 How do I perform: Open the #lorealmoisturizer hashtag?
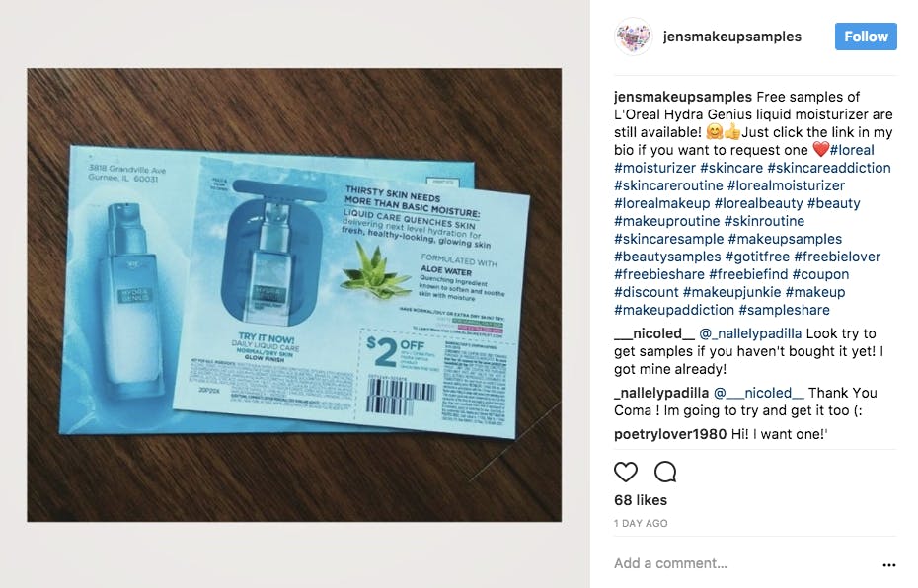[786, 185]
